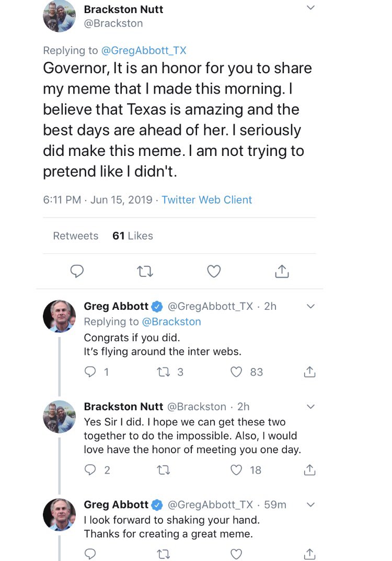Open the @GregAbbott_TX mention link in main tweet
The image size is (392, 561).
click(x=143, y=50)
